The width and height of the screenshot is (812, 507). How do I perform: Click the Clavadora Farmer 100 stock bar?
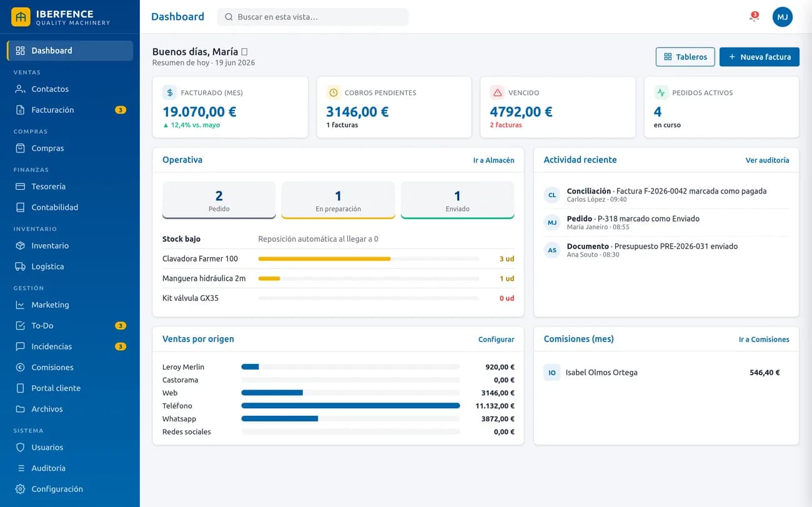[x=369, y=258]
